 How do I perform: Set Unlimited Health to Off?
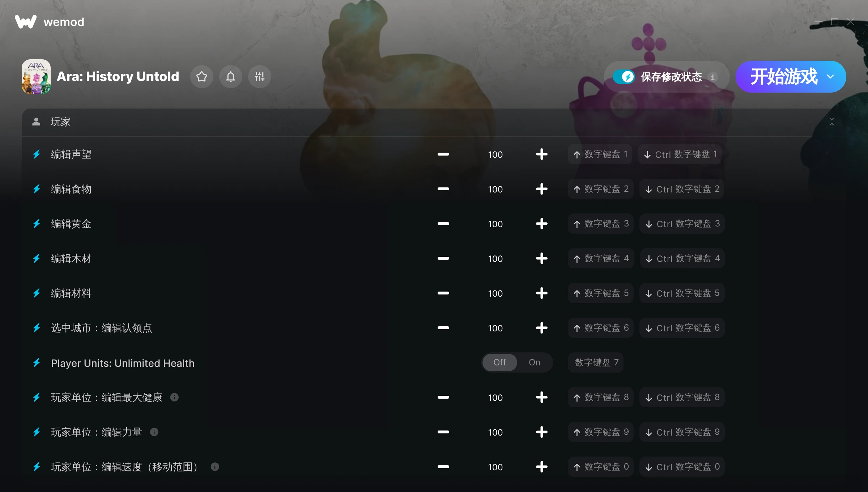(x=500, y=362)
